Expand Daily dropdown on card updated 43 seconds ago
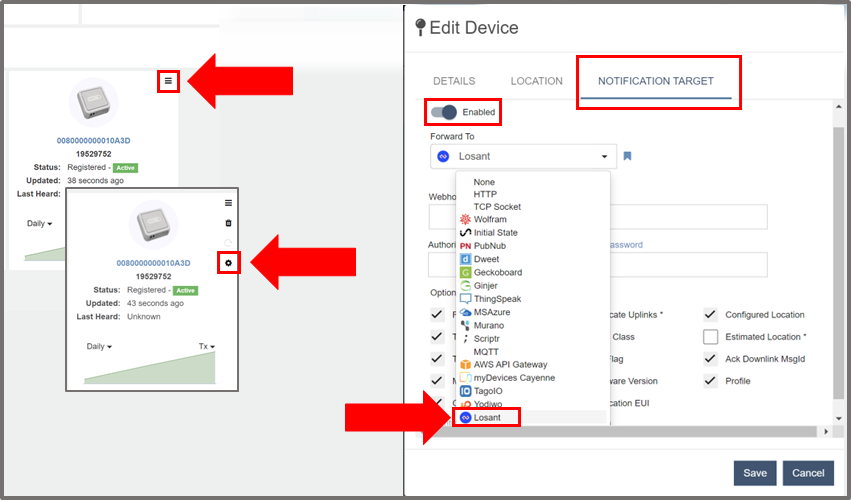The width and height of the screenshot is (851, 500). pos(99,346)
